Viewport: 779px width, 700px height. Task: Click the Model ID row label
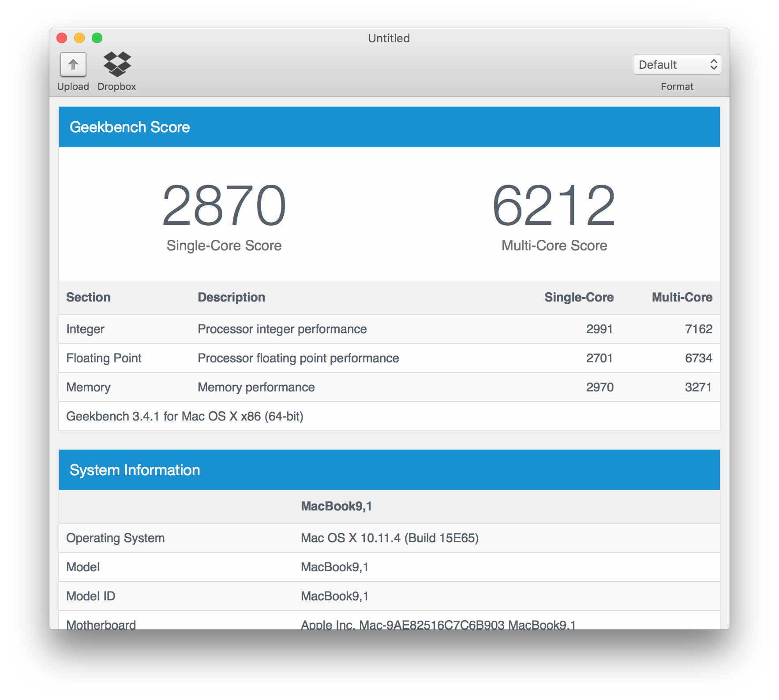tap(91, 596)
